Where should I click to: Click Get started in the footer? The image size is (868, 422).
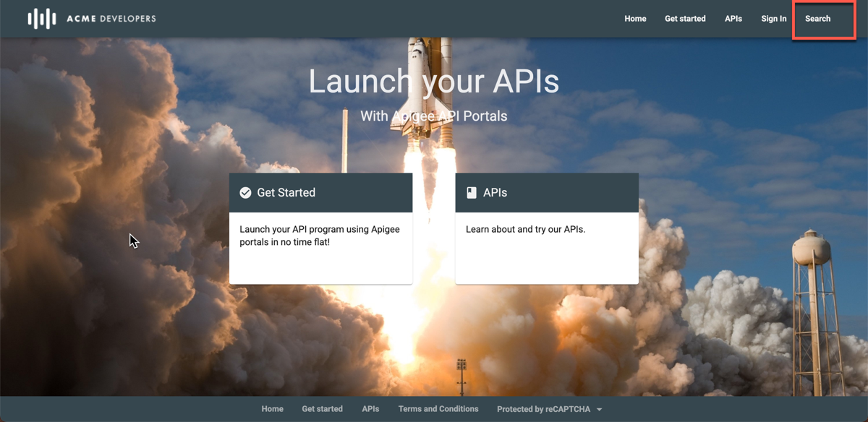[x=322, y=409]
